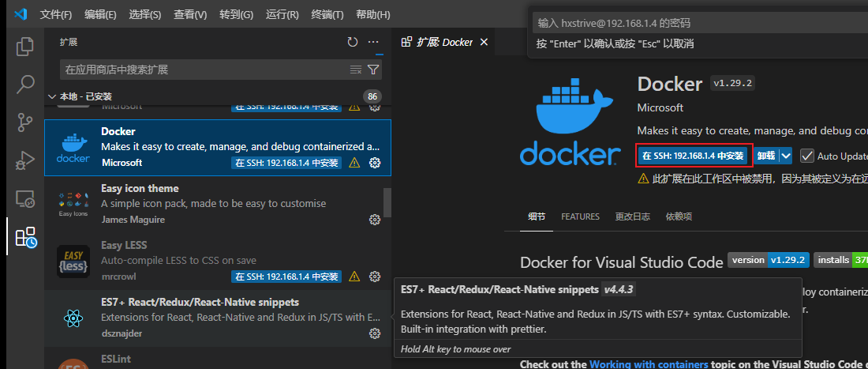This screenshot has height=369, width=868.
Task: Click the VS Code logo icon
Action: [x=21, y=14]
